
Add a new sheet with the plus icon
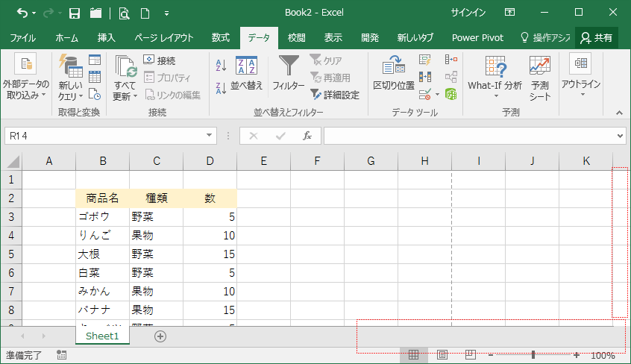[160, 336]
